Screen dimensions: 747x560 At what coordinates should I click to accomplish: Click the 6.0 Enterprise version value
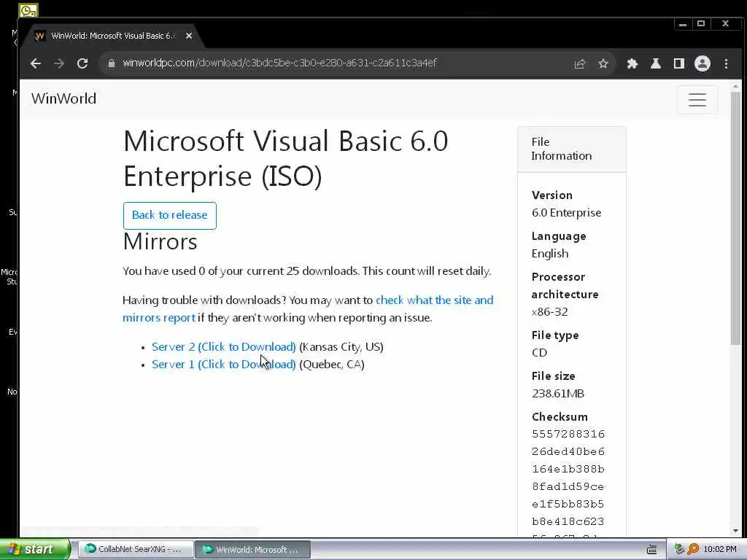(566, 213)
